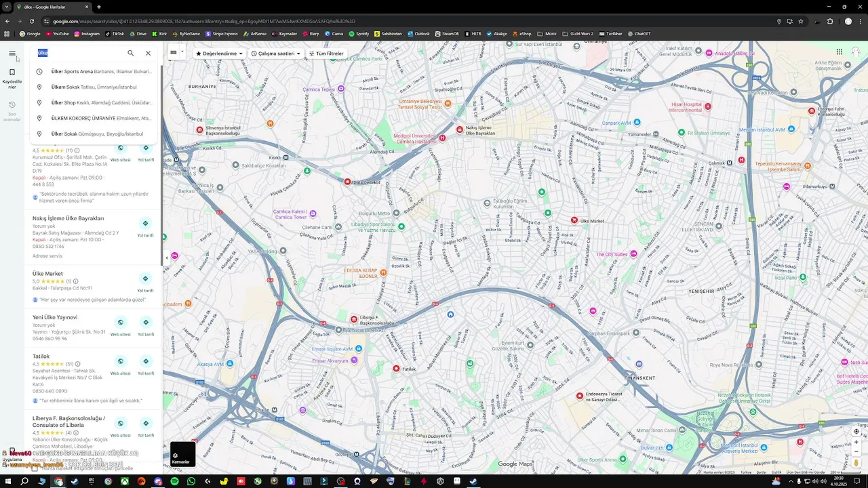Screen dimensions: 868x488
Task: Open the YouTube bookmark
Action: [x=57, y=33]
